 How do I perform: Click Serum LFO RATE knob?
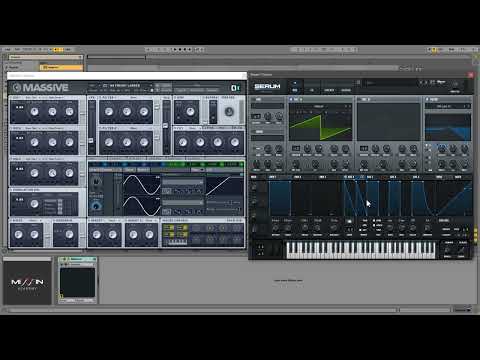[x=390, y=228]
